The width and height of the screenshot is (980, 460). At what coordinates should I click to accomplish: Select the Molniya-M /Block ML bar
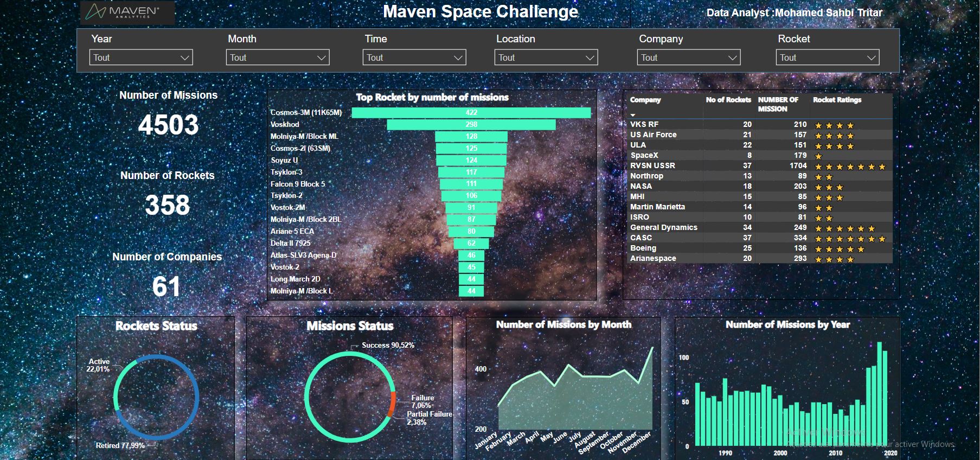point(471,136)
